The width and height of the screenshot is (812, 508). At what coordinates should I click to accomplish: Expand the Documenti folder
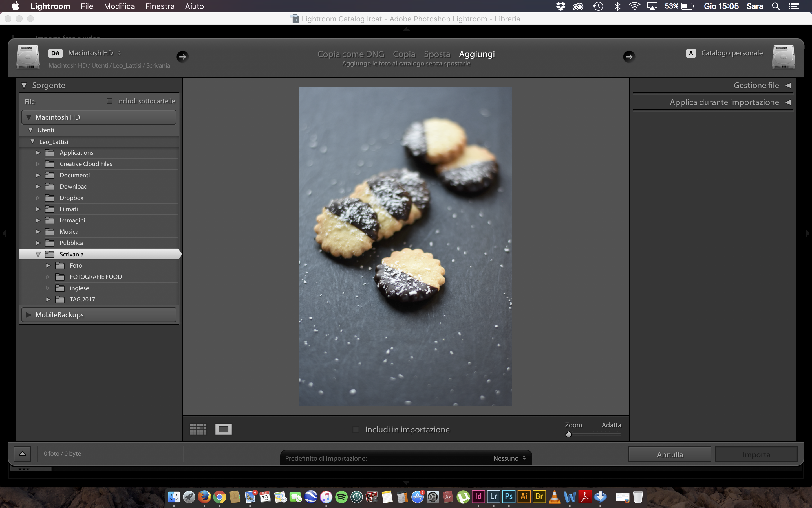coord(38,175)
